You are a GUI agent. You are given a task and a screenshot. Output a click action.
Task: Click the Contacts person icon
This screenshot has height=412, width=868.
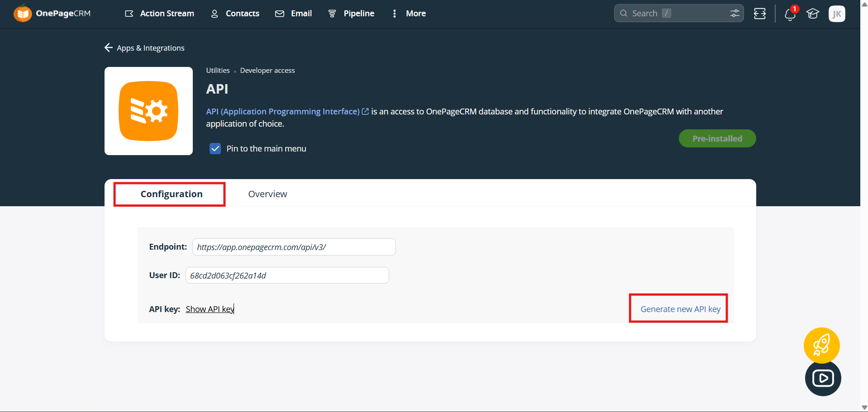point(215,14)
